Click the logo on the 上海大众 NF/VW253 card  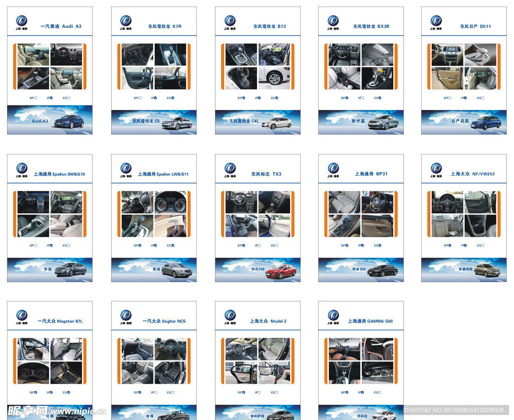tap(436, 170)
